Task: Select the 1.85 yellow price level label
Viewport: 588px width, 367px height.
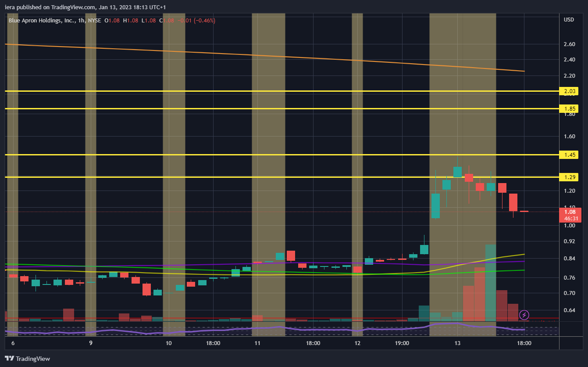Action: 569,108
